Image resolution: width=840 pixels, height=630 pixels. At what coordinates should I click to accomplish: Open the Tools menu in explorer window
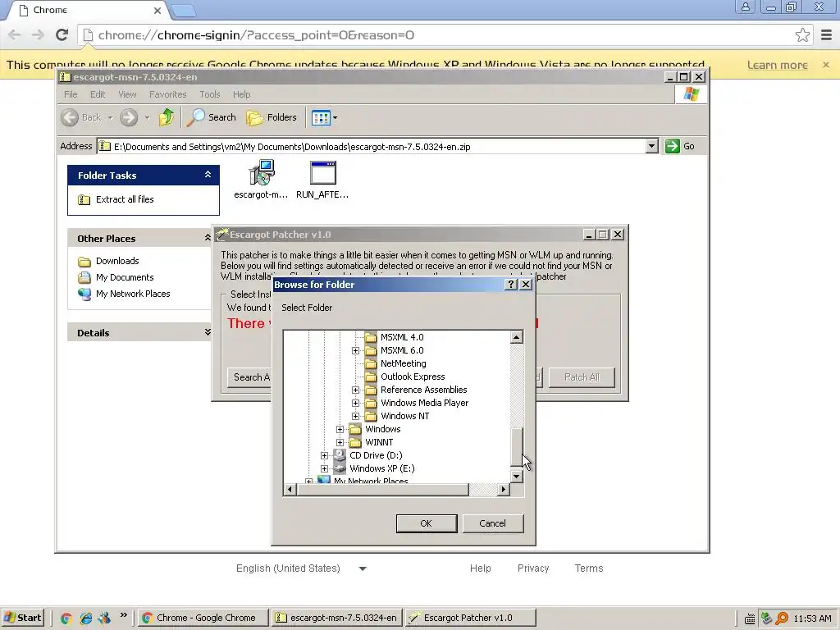[209, 94]
